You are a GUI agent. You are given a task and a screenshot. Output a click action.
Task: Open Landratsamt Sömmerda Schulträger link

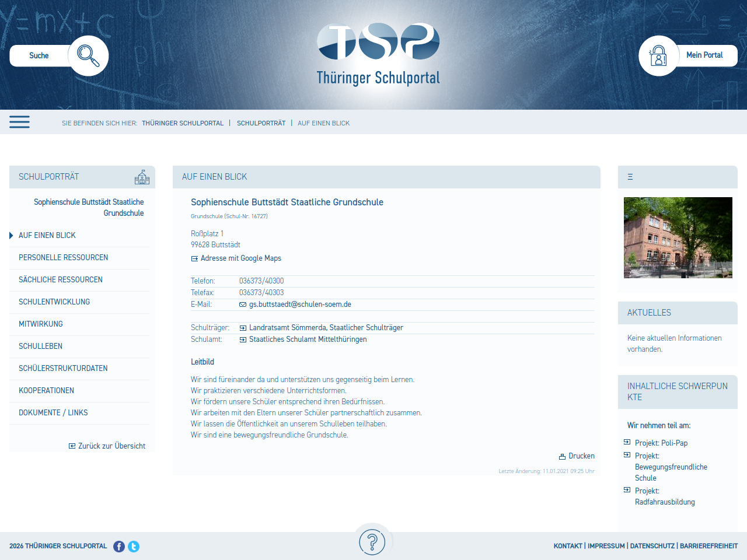326,328
